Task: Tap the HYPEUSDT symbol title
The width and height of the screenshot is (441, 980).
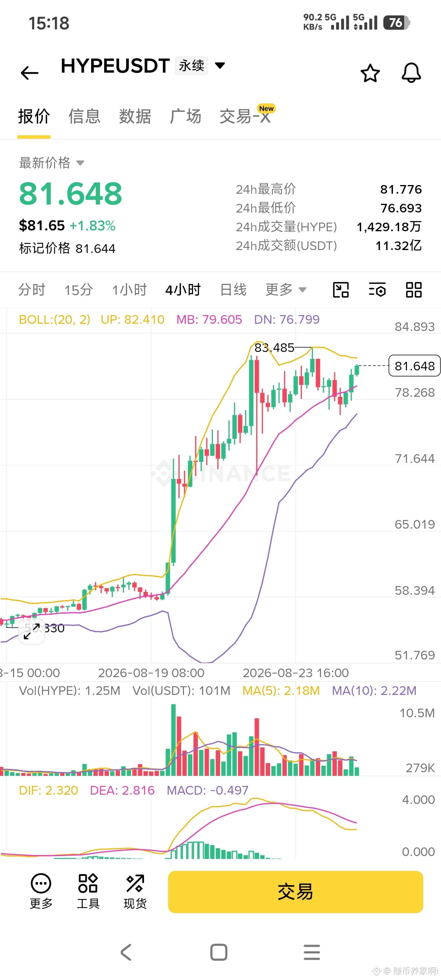Action: 115,66
